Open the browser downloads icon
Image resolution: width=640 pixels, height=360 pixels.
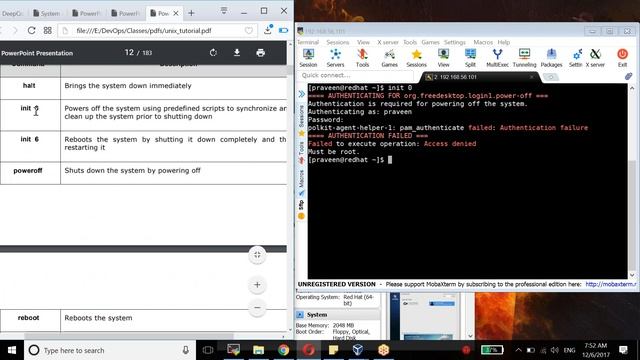(268, 30)
